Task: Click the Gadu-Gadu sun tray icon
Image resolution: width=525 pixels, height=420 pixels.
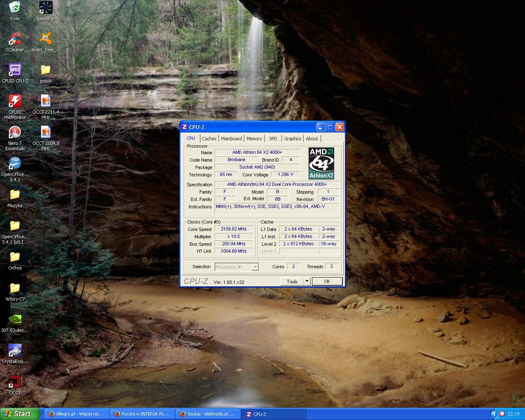Action: click(502, 414)
